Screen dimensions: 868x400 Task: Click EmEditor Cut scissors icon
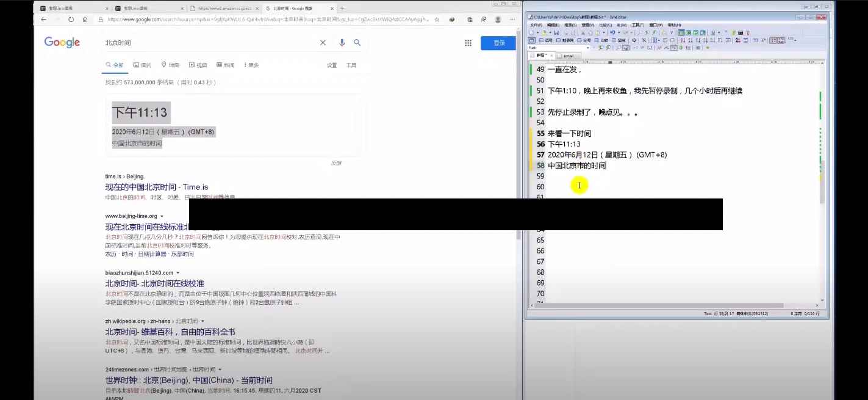583,32
